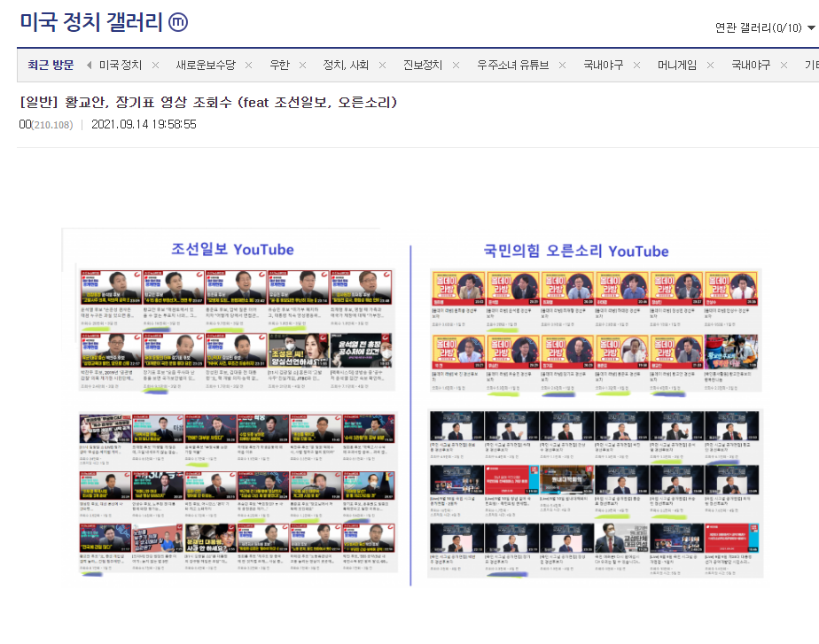Remove 우한 from recent visits

coord(302,66)
